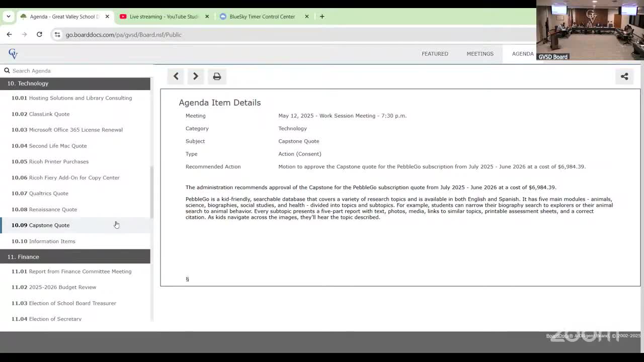The width and height of the screenshot is (644, 362).
Task: Open 11.04 Election of Secretary
Action: pyautogui.click(x=75, y=319)
